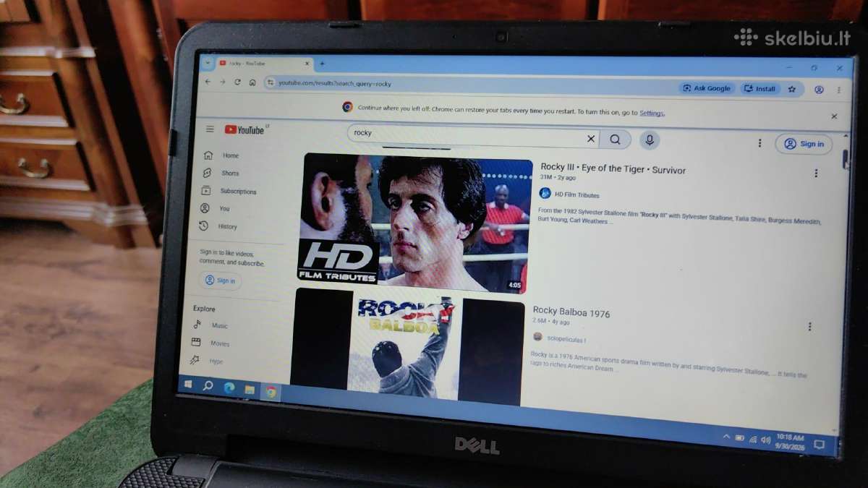Go forward with the browser forward arrow
Viewport: 868px width, 488px height.
click(x=222, y=82)
